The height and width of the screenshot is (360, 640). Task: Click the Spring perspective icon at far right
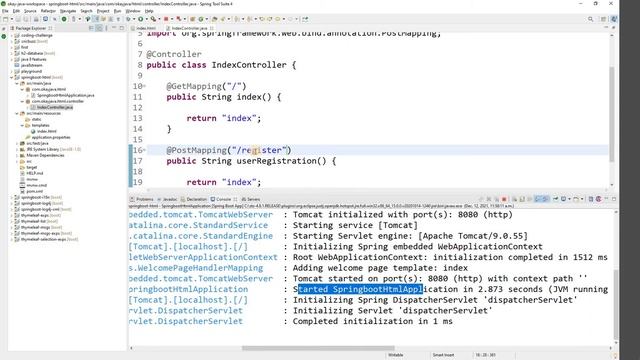(614, 19)
